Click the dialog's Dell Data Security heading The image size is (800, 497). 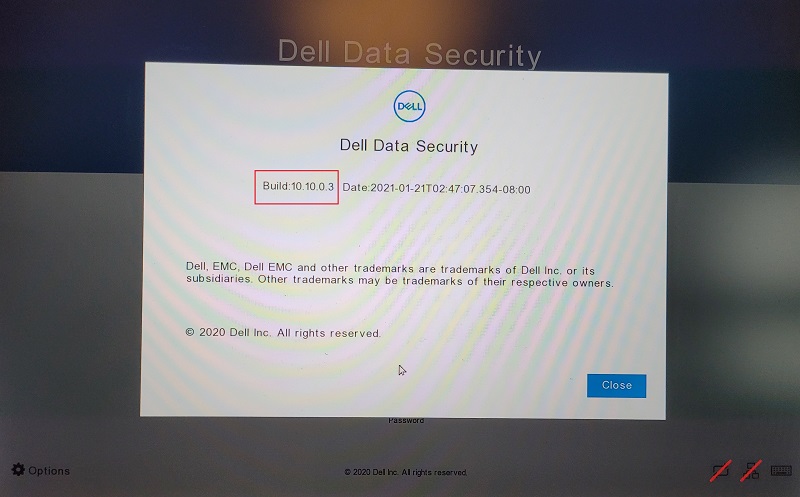pos(409,146)
